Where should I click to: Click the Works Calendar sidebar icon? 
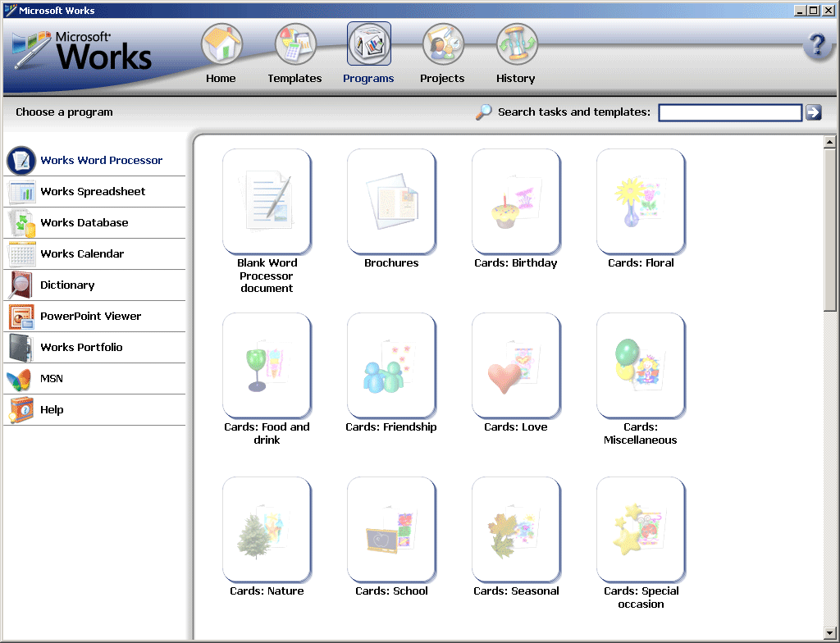click(x=21, y=254)
